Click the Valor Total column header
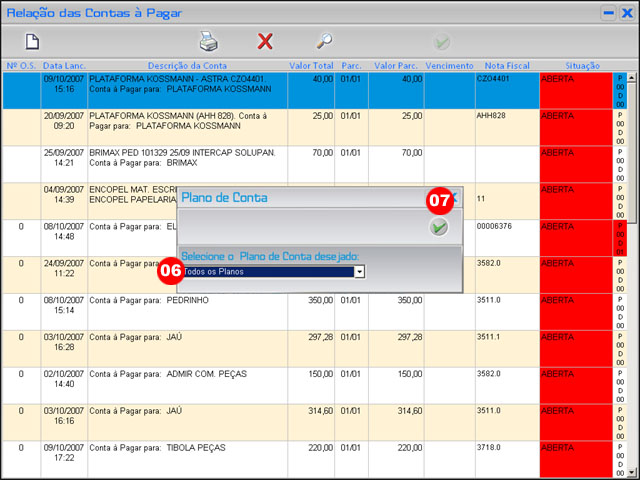 tap(311, 65)
